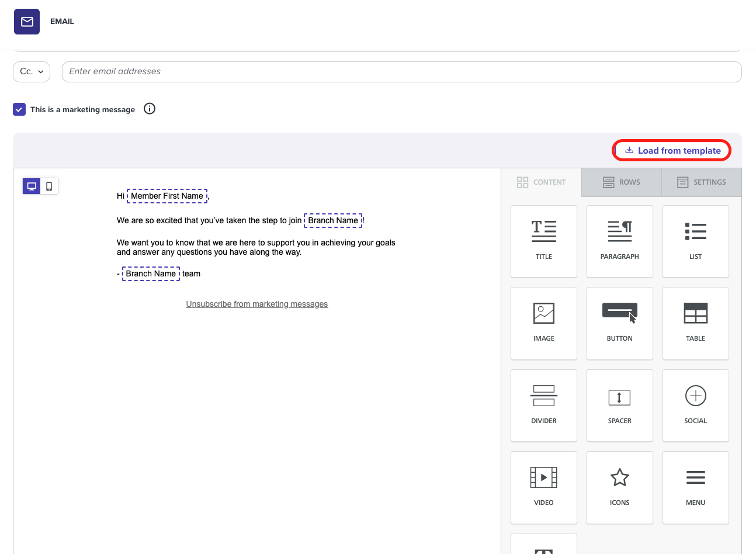
Task: Switch to mobile preview mode
Action: point(49,186)
